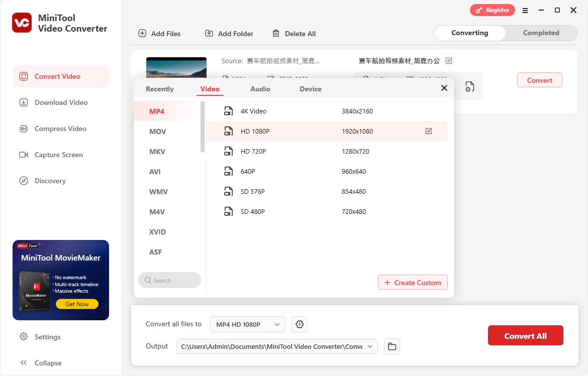
Task: Rename the file using the pencil edit icon
Action: point(449,60)
